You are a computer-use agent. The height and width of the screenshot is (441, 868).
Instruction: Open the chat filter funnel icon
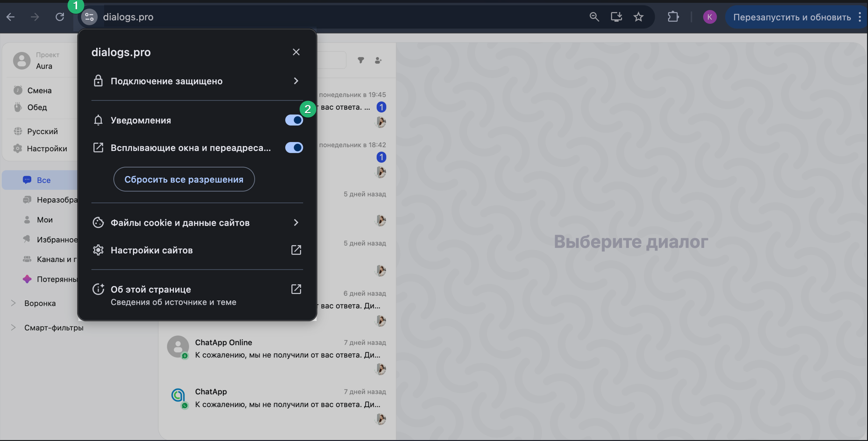pyautogui.click(x=361, y=60)
